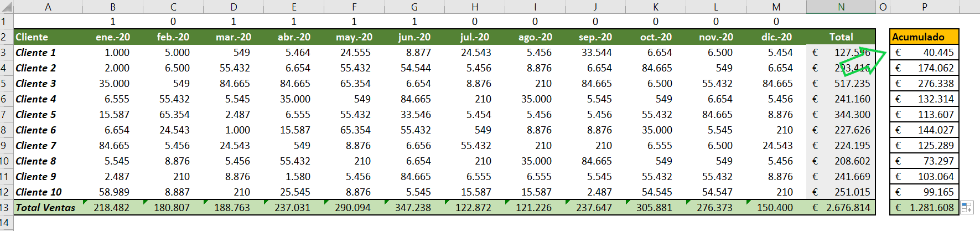
Task: Select column B header
Action: [x=113, y=7]
